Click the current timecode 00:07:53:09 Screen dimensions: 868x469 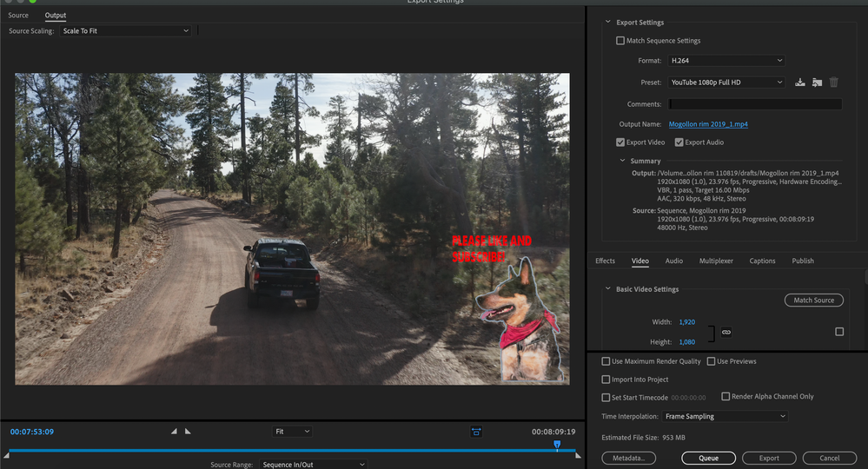click(x=32, y=432)
